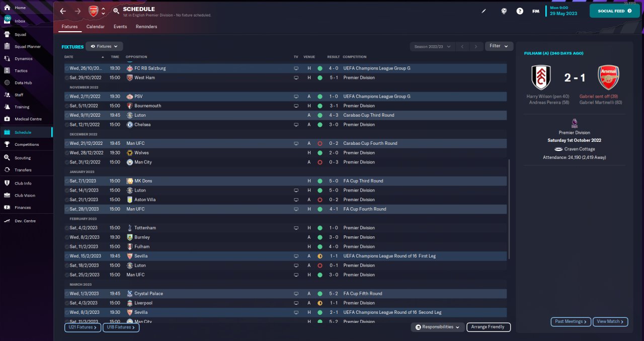Viewport: 644px width, 341px height.
Task: Select the Aston Villa fixture row
Action: point(285,200)
